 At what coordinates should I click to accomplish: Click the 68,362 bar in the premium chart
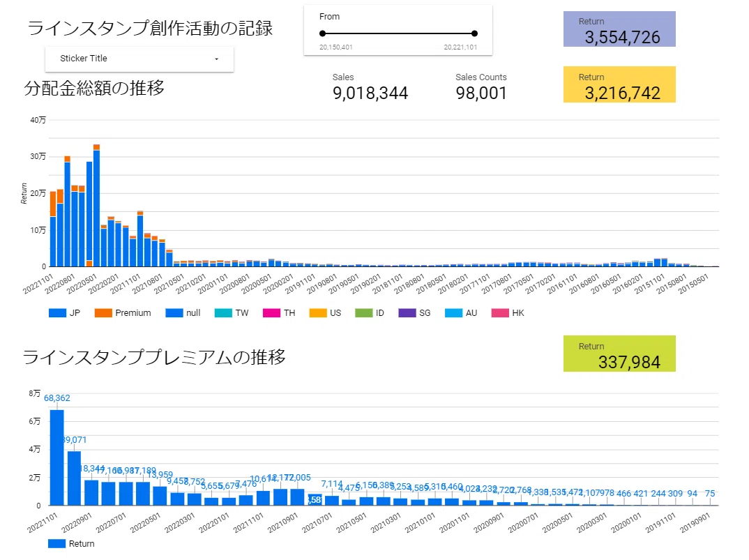57,457
